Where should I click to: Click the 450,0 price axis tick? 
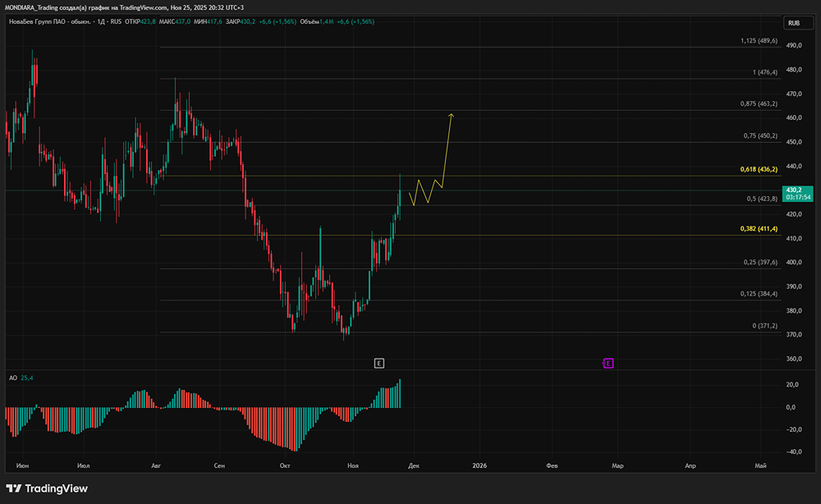click(x=794, y=142)
